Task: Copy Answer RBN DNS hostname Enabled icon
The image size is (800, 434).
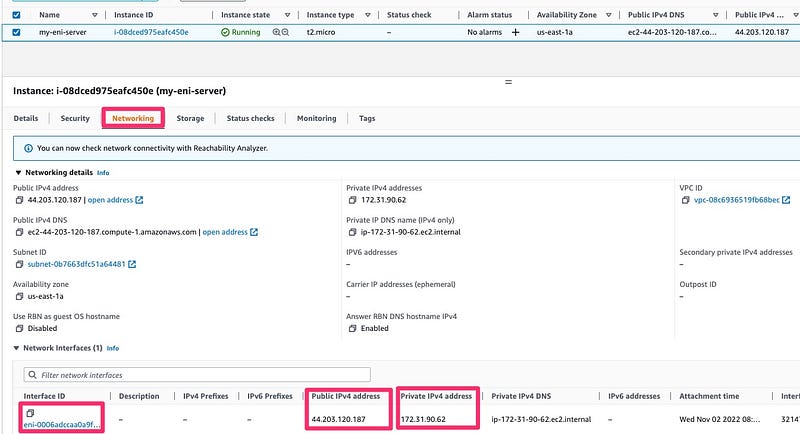Action: click(353, 328)
